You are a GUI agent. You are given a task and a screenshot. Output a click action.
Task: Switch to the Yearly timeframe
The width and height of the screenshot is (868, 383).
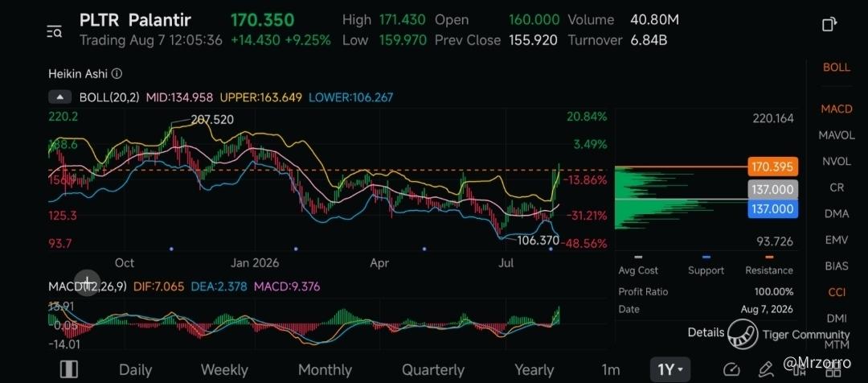pyautogui.click(x=534, y=369)
